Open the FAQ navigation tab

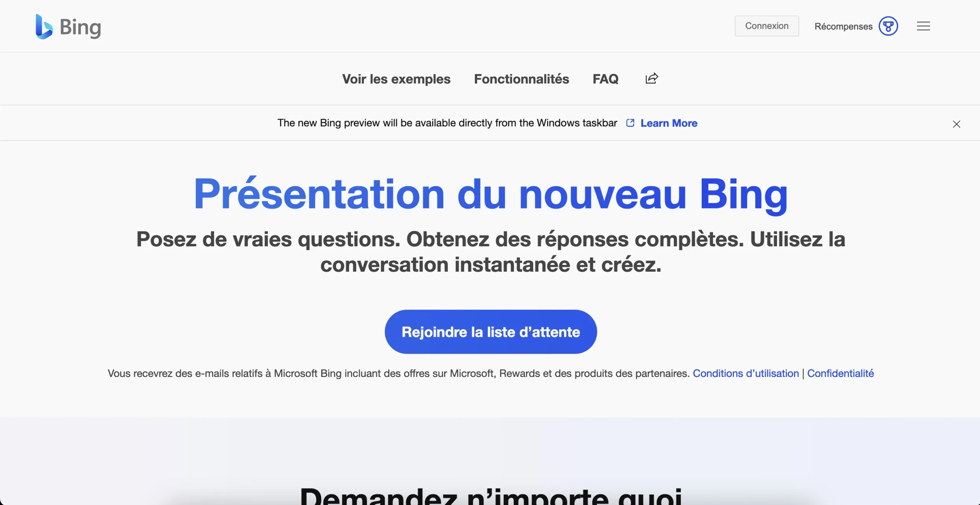coord(605,79)
